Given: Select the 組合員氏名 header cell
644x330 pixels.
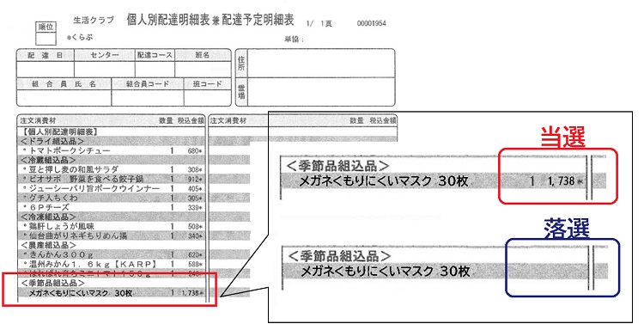Looking at the screenshot, I should pyautogui.click(x=64, y=84).
